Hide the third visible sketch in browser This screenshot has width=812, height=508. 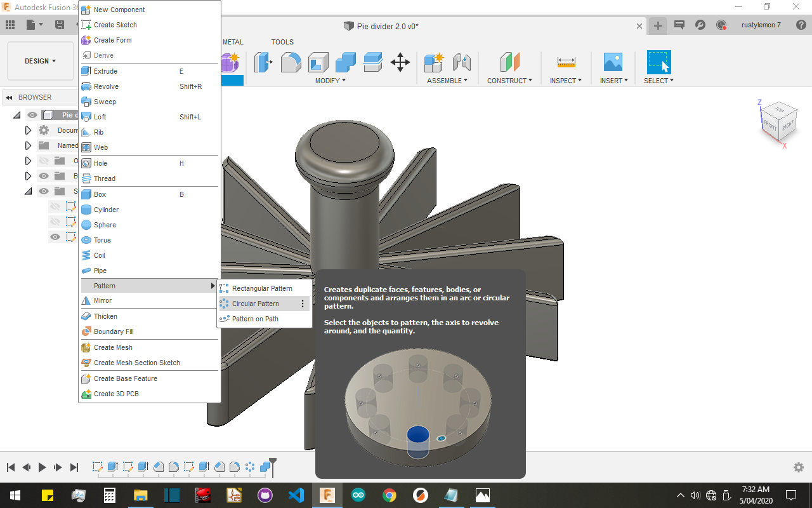(55, 237)
